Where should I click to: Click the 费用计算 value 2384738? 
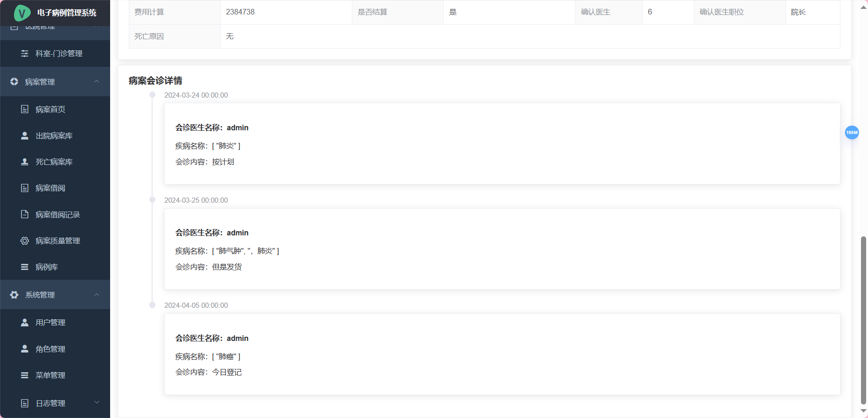240,12
